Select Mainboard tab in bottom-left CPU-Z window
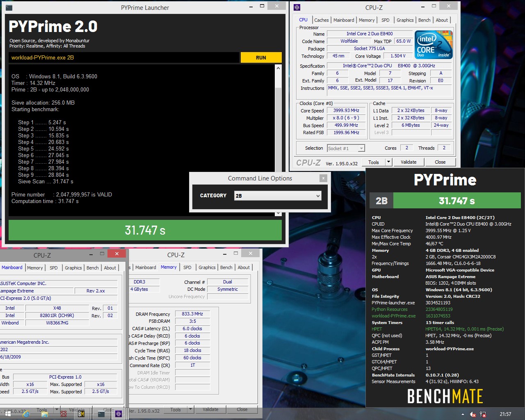The height and width of the screenshot is (420, 525). [x=12, y=267]
